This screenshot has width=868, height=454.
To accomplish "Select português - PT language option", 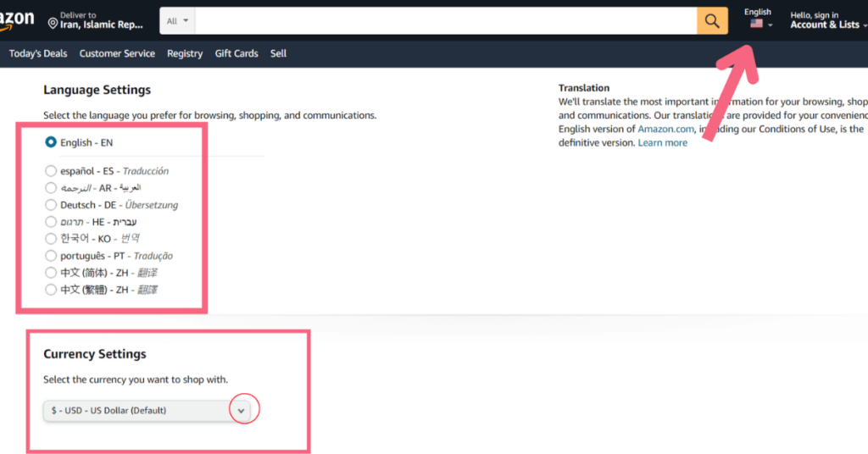I will coord(50,256).
